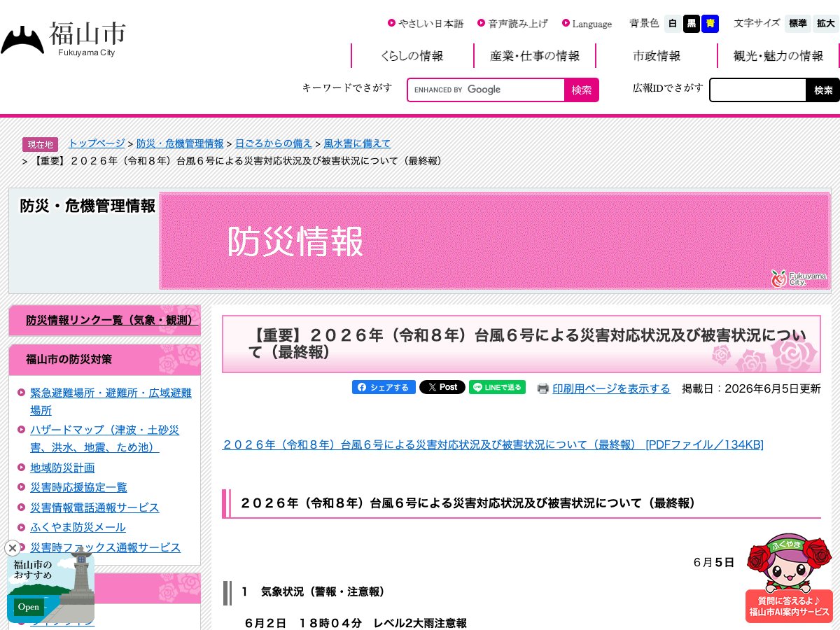Click the pink 検索 keyword search button
Screen dimensions: 840x630
[582, 90]
